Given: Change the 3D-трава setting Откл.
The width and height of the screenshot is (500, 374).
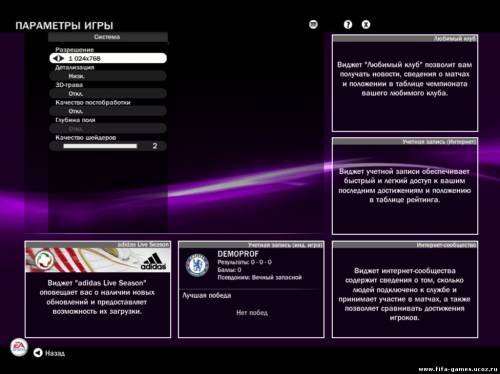Looking at the screenshot, I should pyautogui.click(x=108, y=94).
